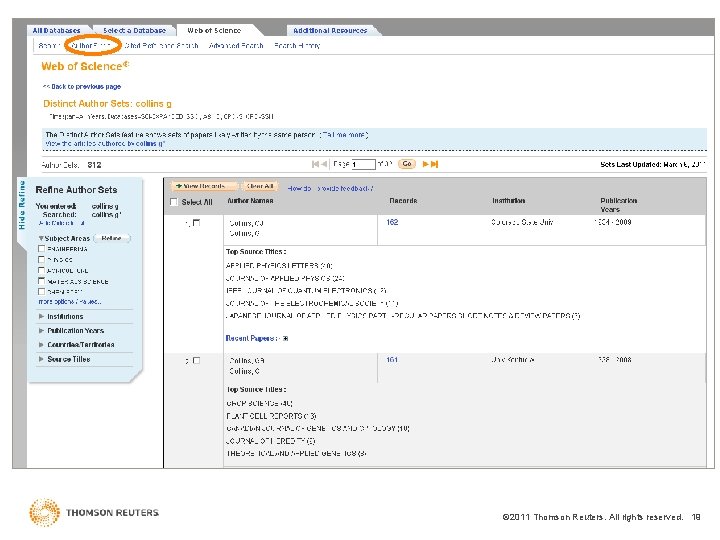Open Search History
Screen dimensions: 720x540
click(297, 45)
